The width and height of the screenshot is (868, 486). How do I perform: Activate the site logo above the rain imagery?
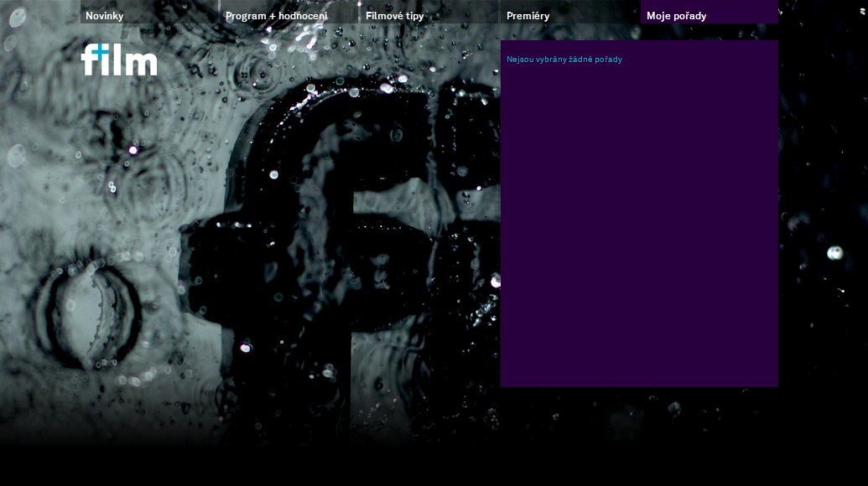(117, 59)
